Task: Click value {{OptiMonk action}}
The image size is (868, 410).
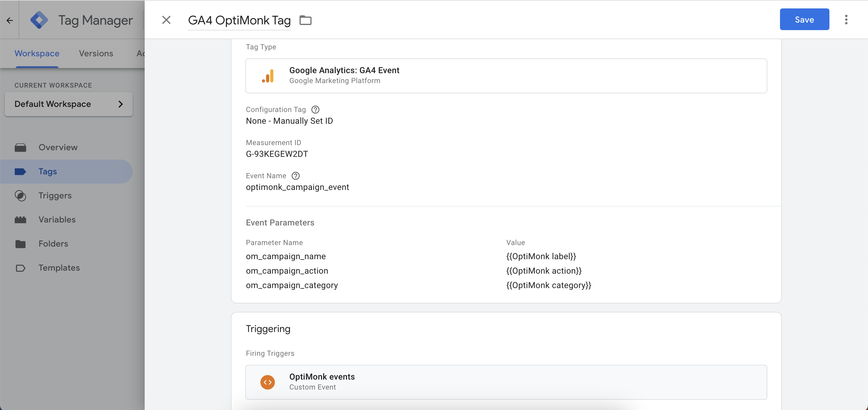Action: [544, 271]
